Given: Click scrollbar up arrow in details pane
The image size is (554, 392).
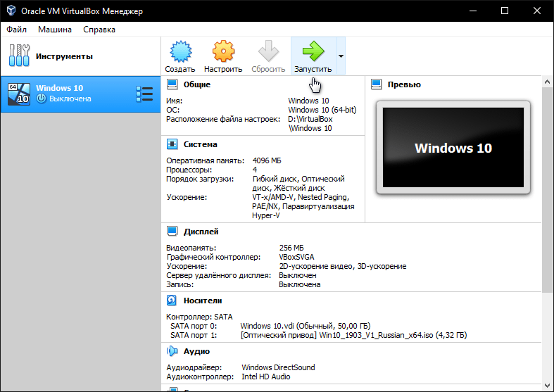Looking at the screenshot, I should pyautogui.click(x=547, y=82).
